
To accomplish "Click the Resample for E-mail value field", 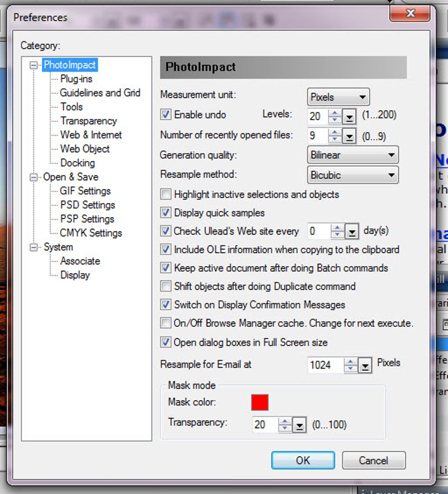I will pyautogui.click(x=325, y=365).
